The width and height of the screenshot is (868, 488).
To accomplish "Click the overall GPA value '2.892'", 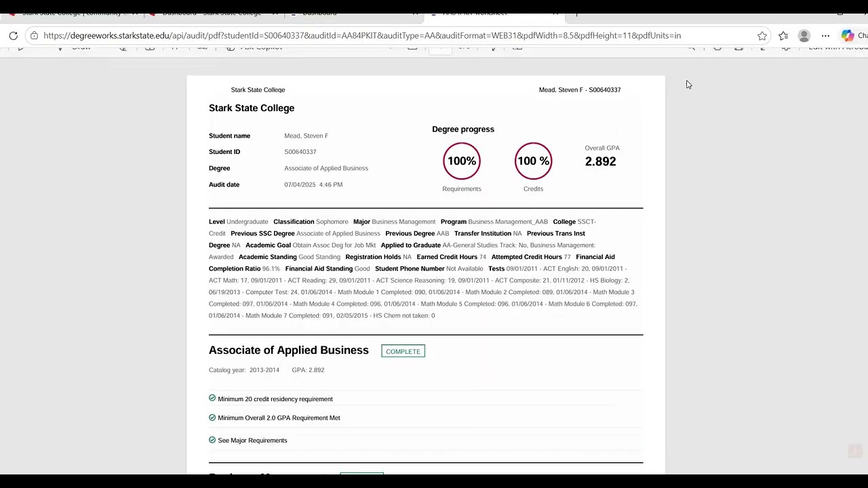I will [x=600, y=161].
